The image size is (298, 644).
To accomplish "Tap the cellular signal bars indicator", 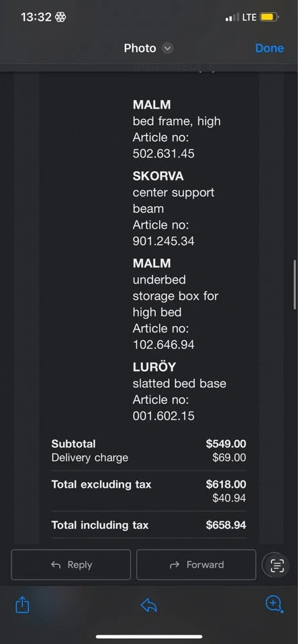I will 232,17.
